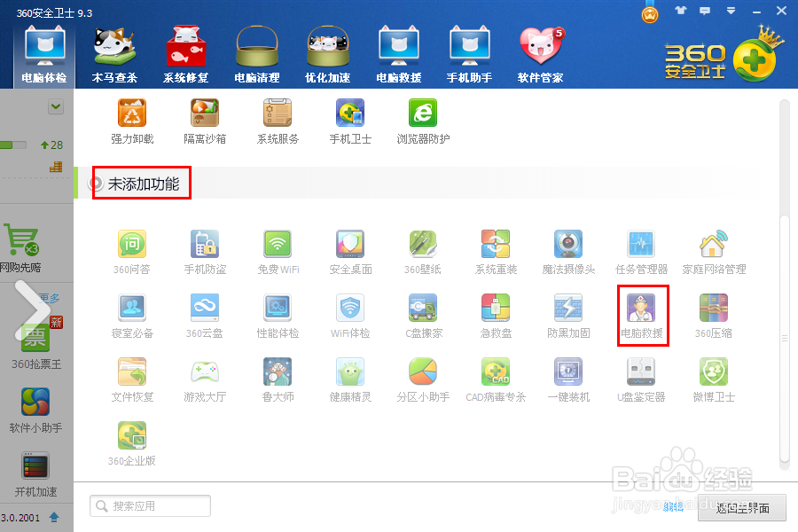
Task: Click the 编辑 link
Action: (673, 506)
